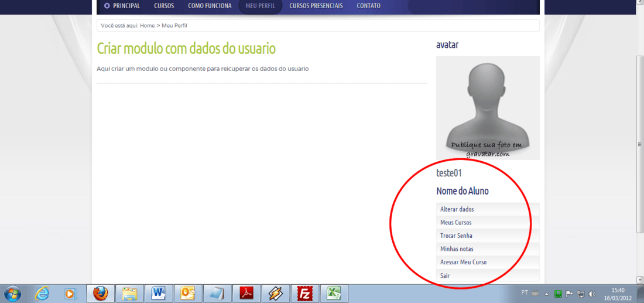Viewport: 644px width, 303px height.
Task: Open on-screen keyboard tray icon
Action: click(535, 293)
